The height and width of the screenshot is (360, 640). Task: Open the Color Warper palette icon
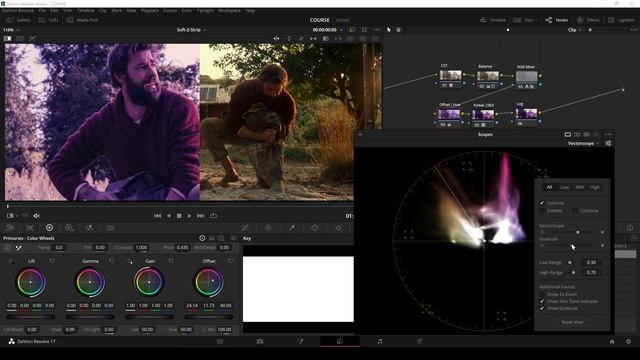pyautogui.click(x=268, y=228)
